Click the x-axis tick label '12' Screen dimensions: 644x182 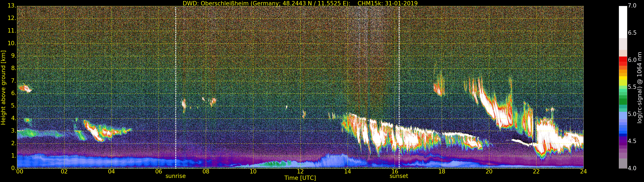point(300,171)
